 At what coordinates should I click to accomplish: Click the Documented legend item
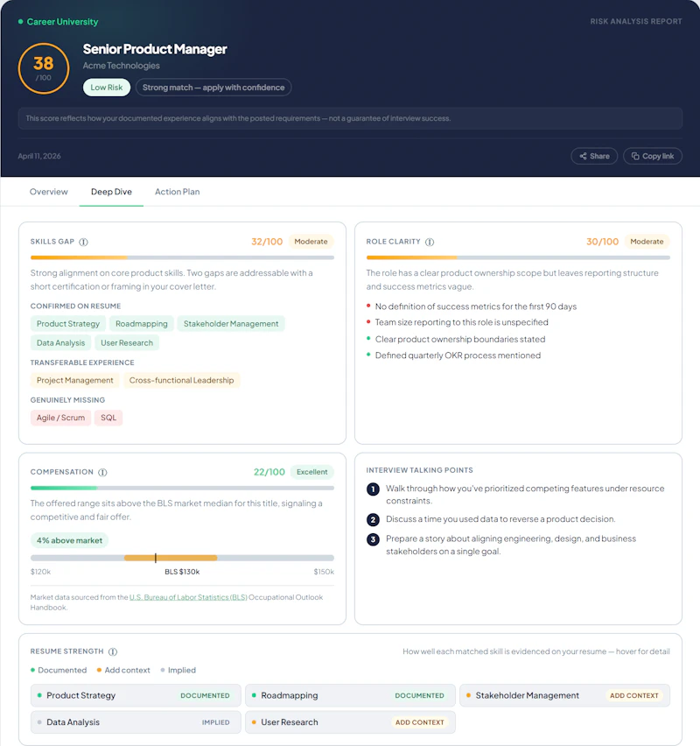59,670
